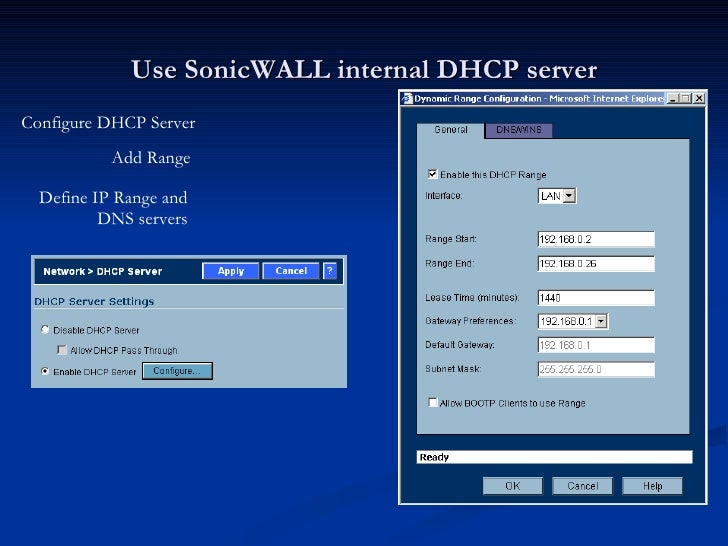Click the Apply button
This screenshot has width=728, height=546.
231,271
